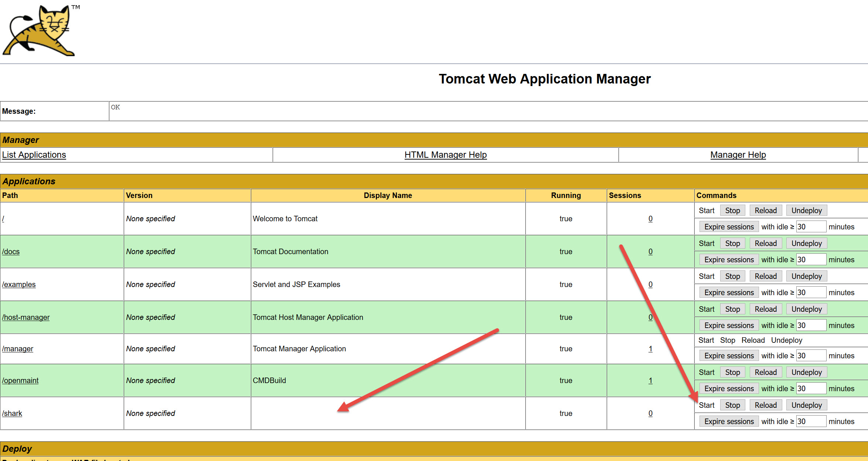Stop the root Welcome to Tomcat app
Image resolution: width=868 pixels, height=461 pixels.
(x=732, y=211)
